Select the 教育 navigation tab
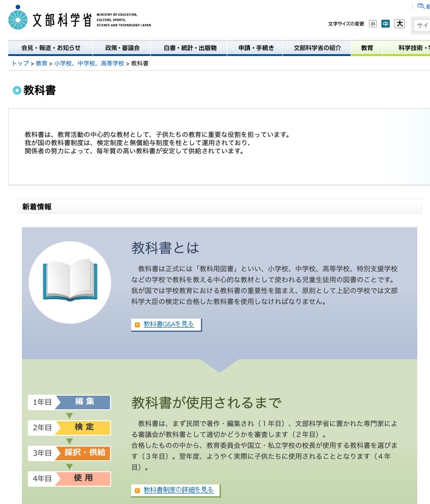Image resolution: width=430 pixels, height=504 pixels. click(367, 48)
